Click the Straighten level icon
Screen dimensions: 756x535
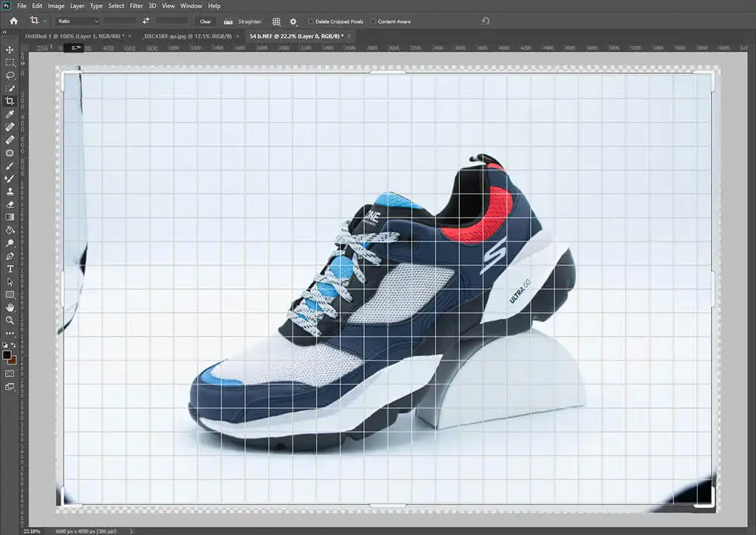click(x=228, y=21)
